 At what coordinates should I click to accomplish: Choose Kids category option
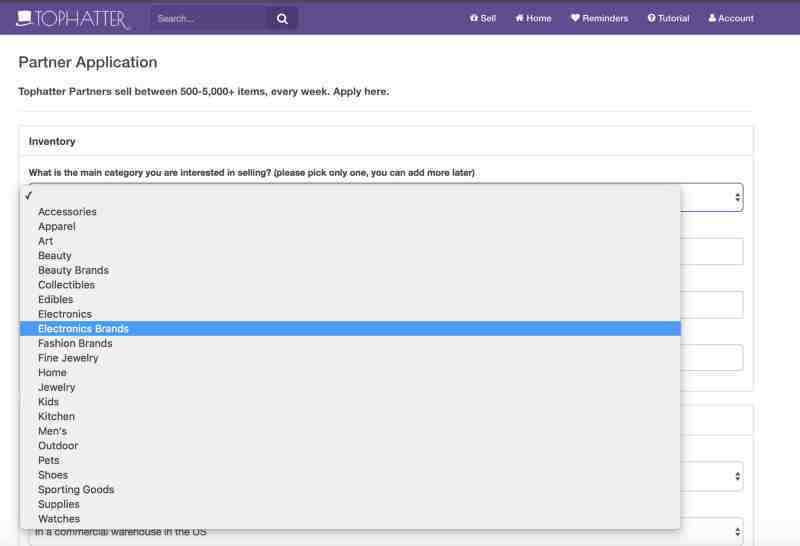(350, 402)
